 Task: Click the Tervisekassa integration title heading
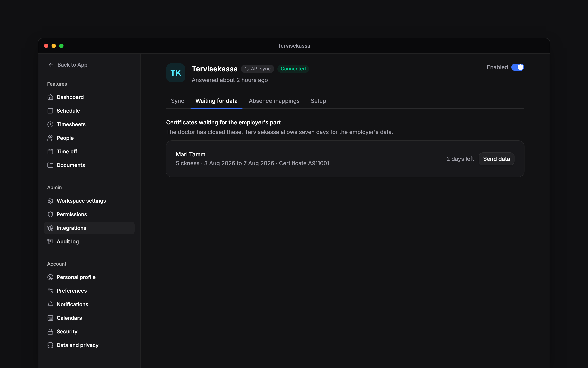215,69
